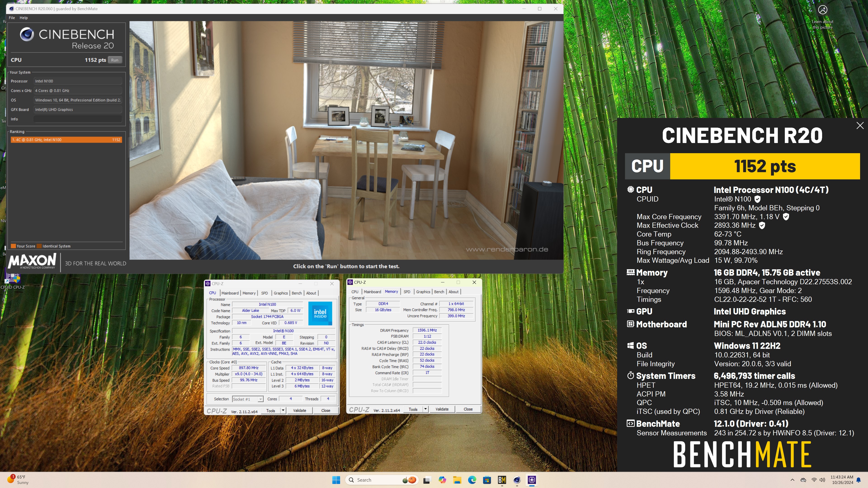Click the Processor field 'Intel N100' in Cinebench
This screenshot has height=488, width=868.
(x=78, y=81)
